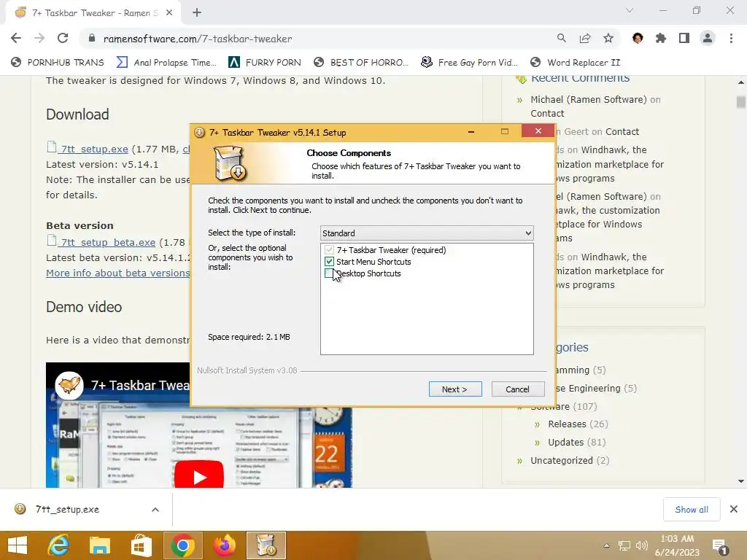Open the install type Standard dropdown
This screenshot has height=560, width=747.
tap(427, 233)
